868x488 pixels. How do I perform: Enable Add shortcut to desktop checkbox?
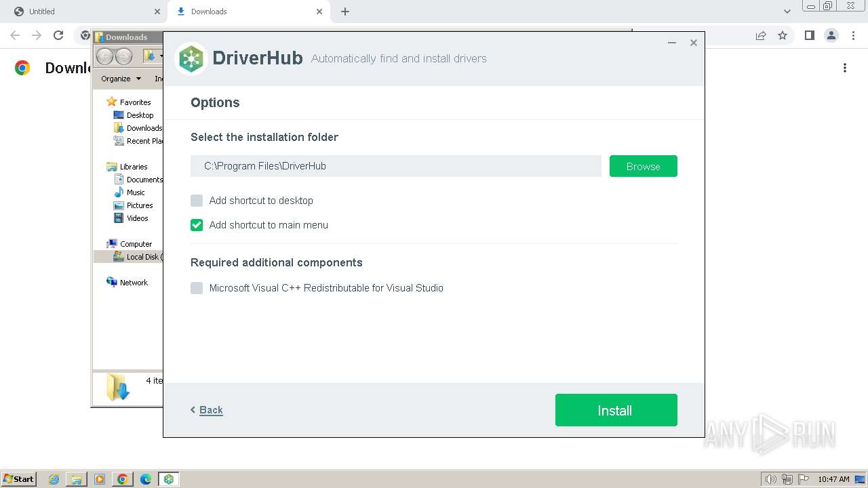coord(197,201)
